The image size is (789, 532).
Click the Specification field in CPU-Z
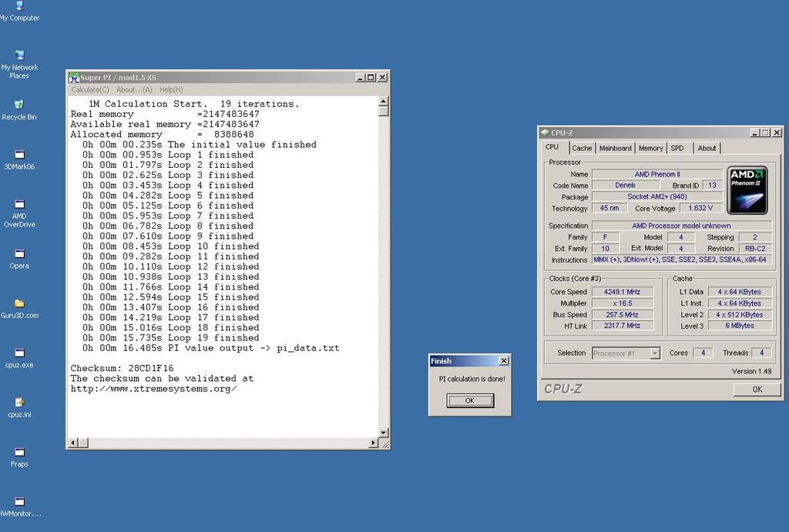681,226
